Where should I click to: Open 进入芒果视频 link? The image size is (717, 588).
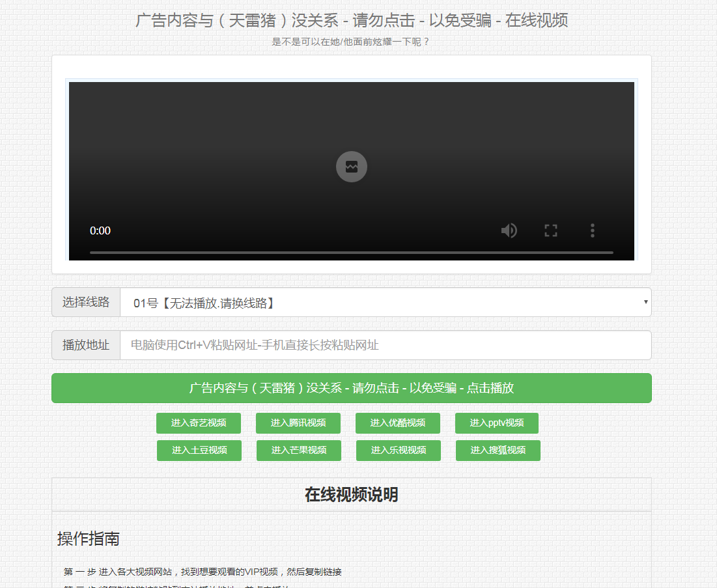pyautogui.click(x=299, y=451)
